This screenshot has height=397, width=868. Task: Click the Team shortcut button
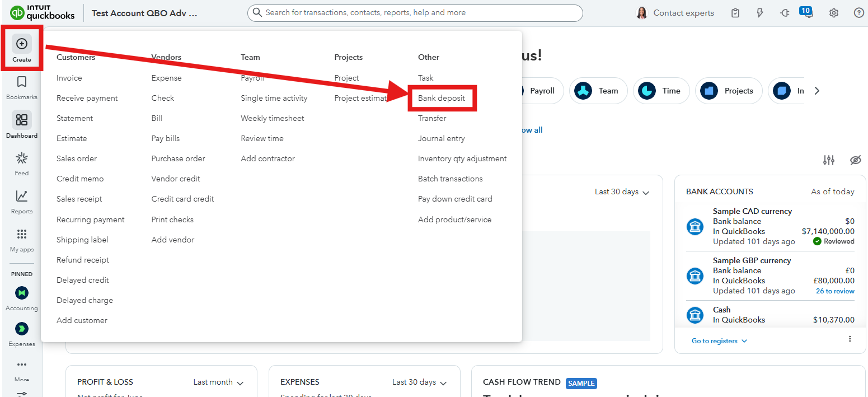click(599, 91)
